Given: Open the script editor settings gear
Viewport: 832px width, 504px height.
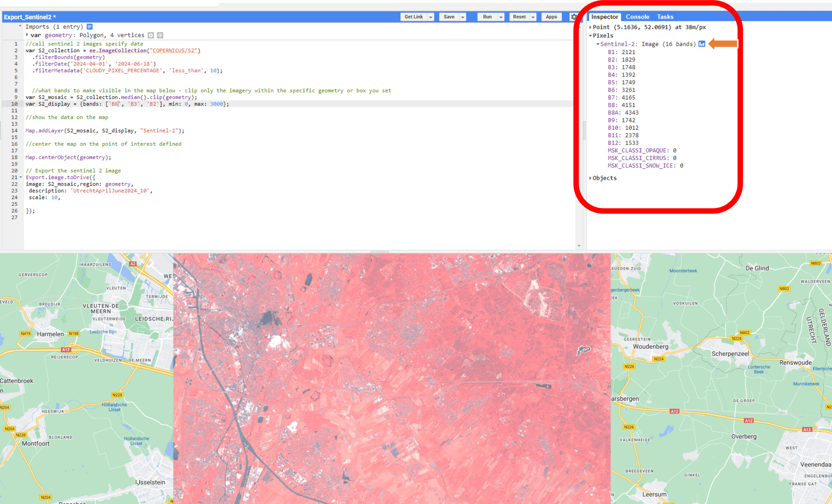Looking at the screenshot, I should [x=573, y=17].
